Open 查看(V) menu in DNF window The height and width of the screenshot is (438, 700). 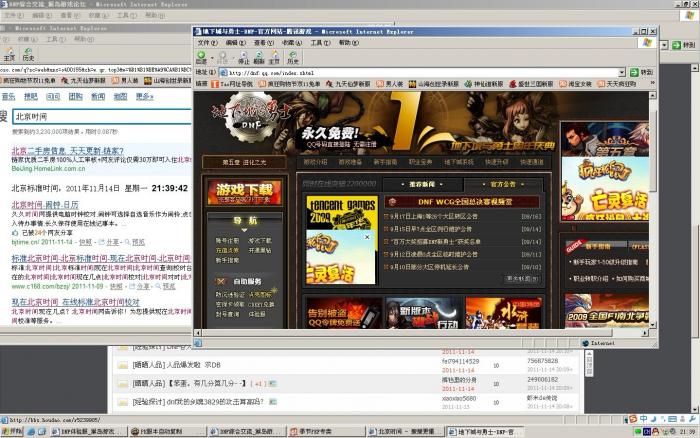[x=263, y=43]
